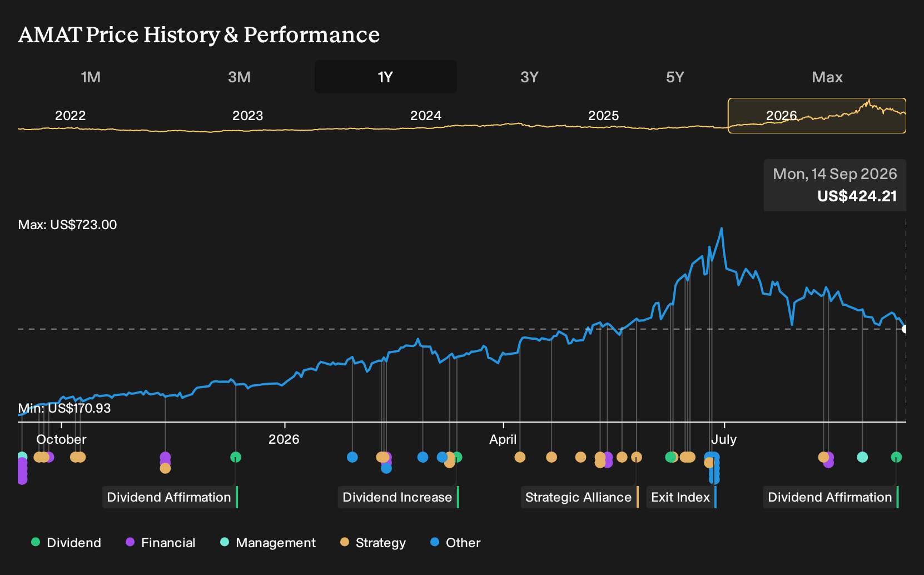Jump to 2024 in the navigator strip
Screen dimensions: 924x575
click(x=425, y=116)
